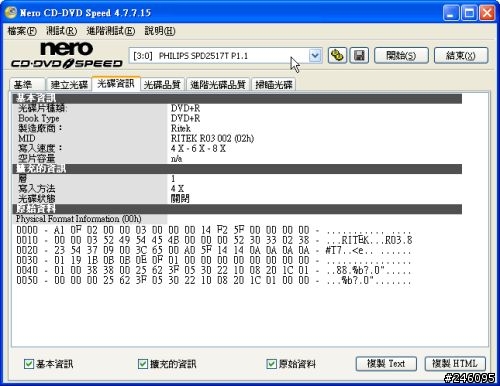The width and height of the screenshot is (500, 386).
Task: Click the disc status value 關閉
Action: (x=180, y=199)
